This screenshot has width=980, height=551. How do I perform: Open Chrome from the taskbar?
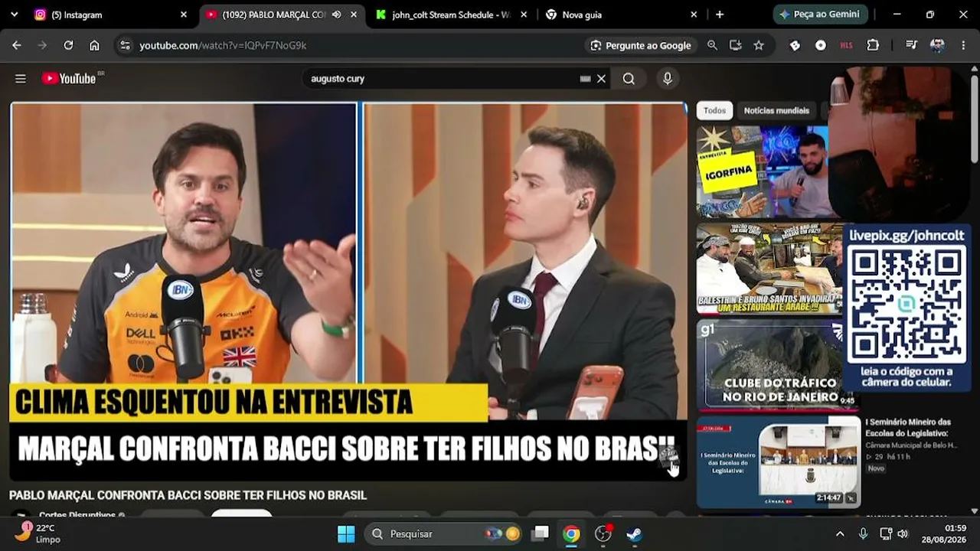(571, 533)
